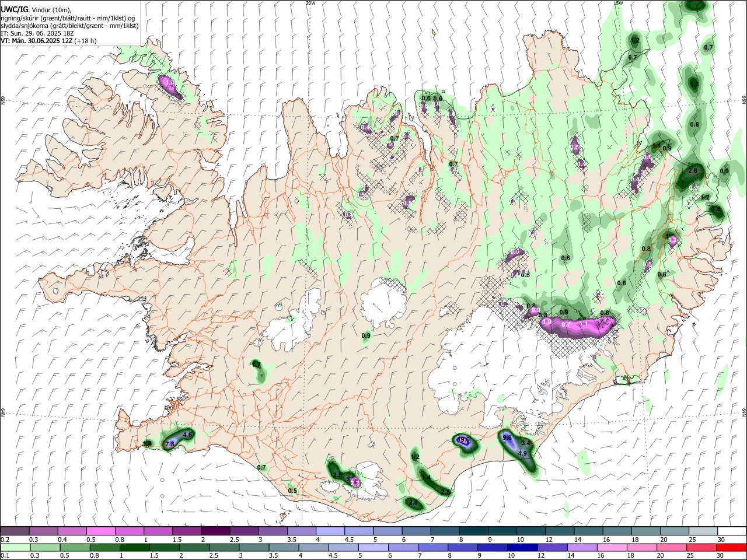
Task: Pick the darkest purple snow-scale swatch at 2
Action: [215, 531]
